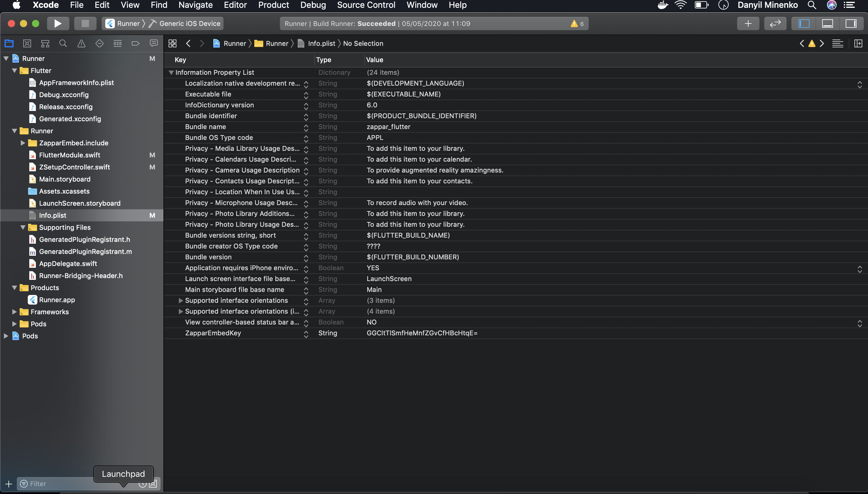Click the Key column header
Image resolution: width=868 pixels, height=494 pixels.
coord(180,60)
